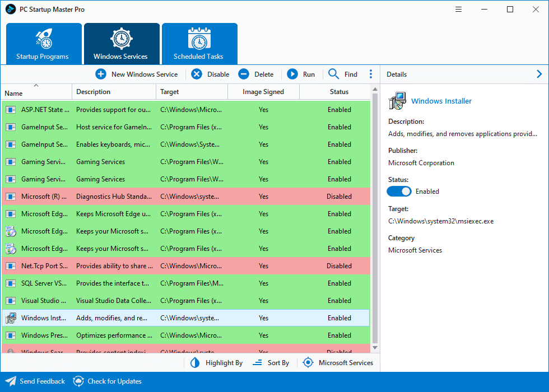Select the 'ASP.NET State ...' service name
The width and height of the screenshot is (549, 392).
[x=45, y=110]
